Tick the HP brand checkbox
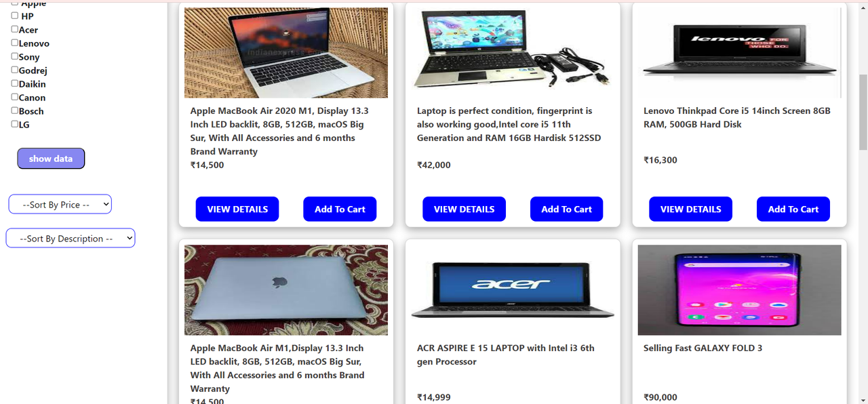 pos(15,16)
